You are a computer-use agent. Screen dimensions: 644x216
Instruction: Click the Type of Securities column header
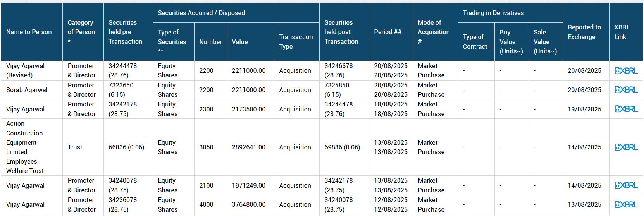tap(172, 41)
